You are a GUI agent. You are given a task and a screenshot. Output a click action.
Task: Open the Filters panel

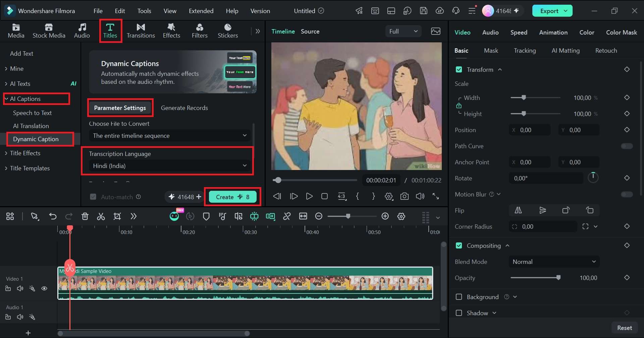[x=200, y=31]
